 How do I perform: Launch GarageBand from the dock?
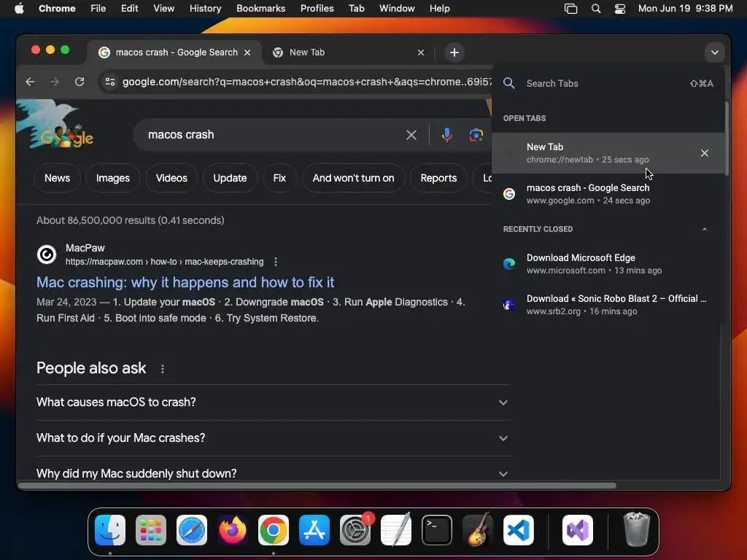[x=478, y=530]
